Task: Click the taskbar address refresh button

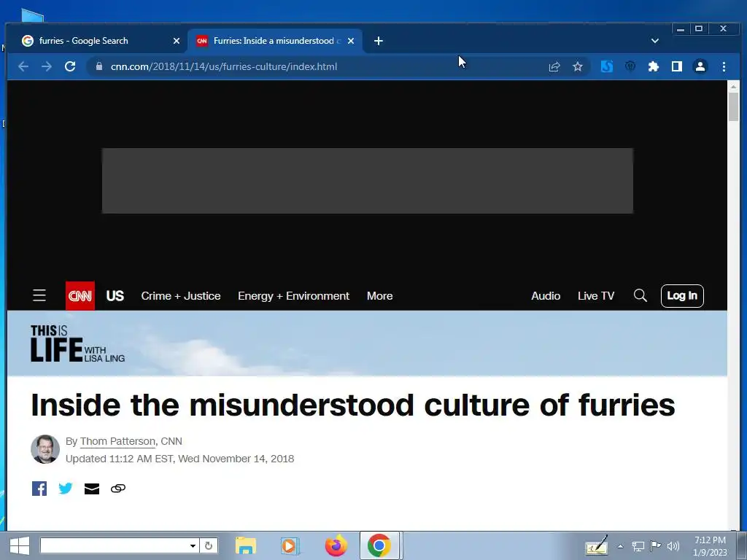Action: pos(209,545)
